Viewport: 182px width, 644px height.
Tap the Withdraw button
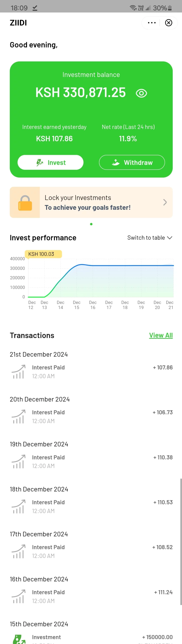pyautogui.click(x=132, y=162)
